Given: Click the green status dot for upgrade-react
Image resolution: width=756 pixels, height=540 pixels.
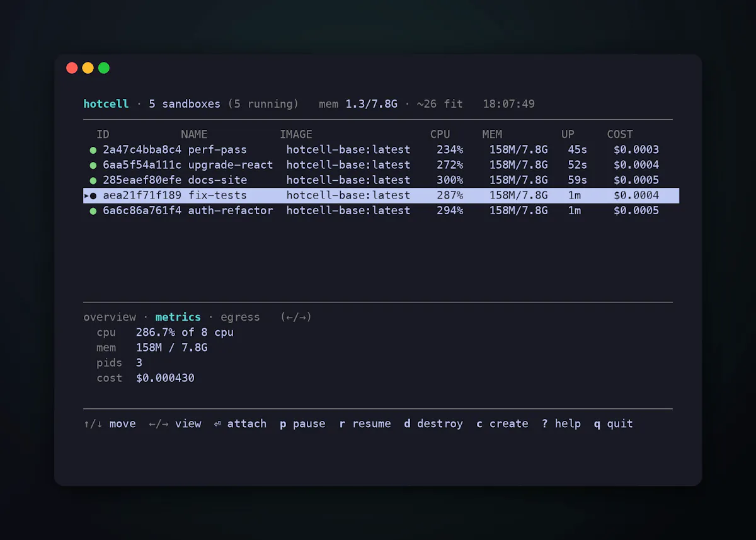Looking at the screenshot, I should coord(93,165).
